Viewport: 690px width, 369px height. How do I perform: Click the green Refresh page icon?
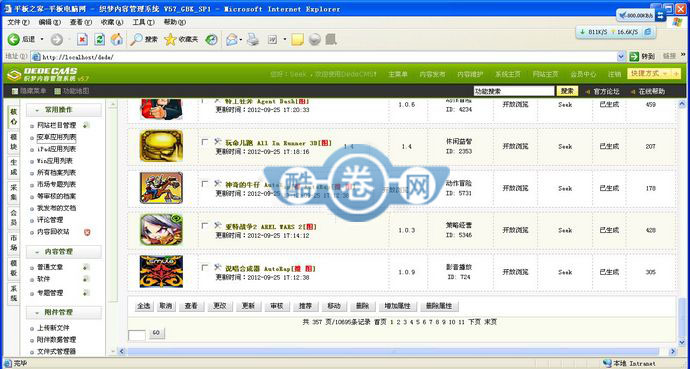[x=99, y=40]
